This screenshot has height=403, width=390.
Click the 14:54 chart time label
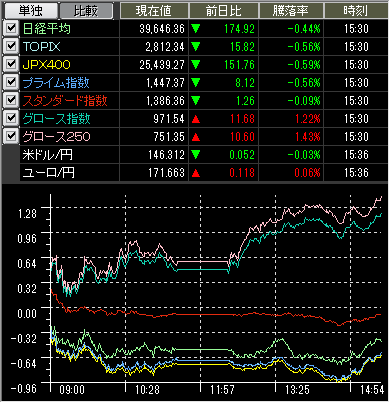[x=372, y=390]
